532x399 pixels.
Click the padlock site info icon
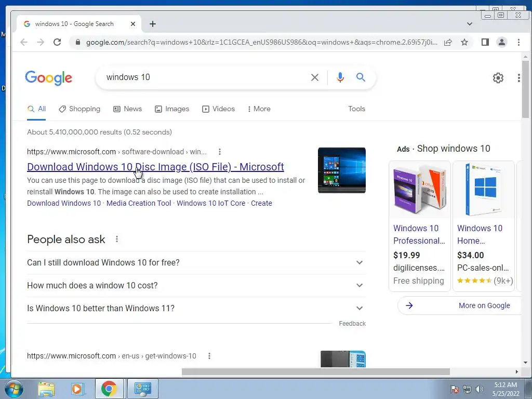(x=78, y=42)
